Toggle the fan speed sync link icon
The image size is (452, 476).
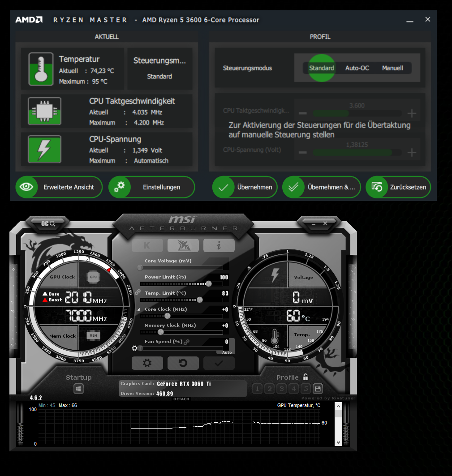tap(187, 342)
